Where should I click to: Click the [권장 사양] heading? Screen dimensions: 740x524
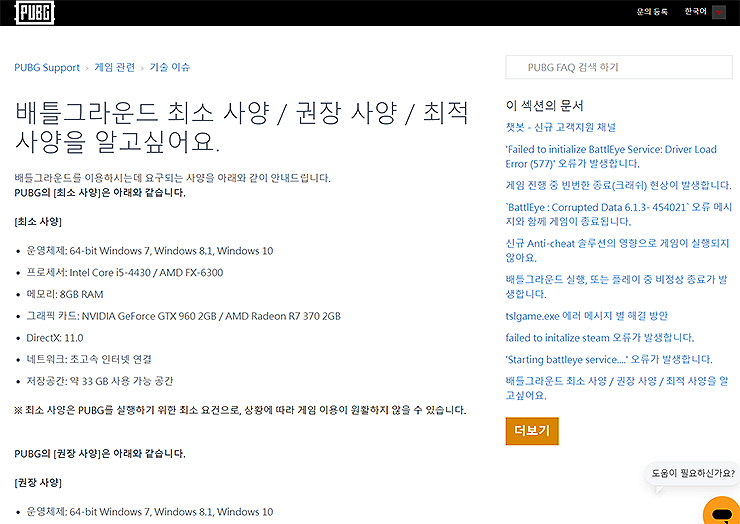(x=38, y=482)
